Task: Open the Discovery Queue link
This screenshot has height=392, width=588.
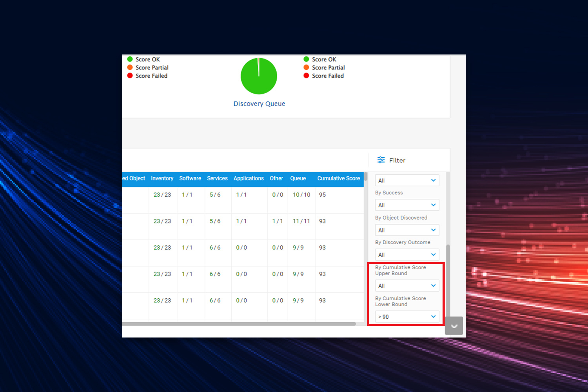Action: (259, 103)
